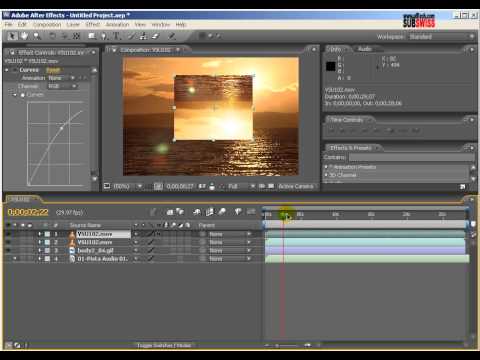
Task: Select the Pen tool
Action: coord(104,36)
